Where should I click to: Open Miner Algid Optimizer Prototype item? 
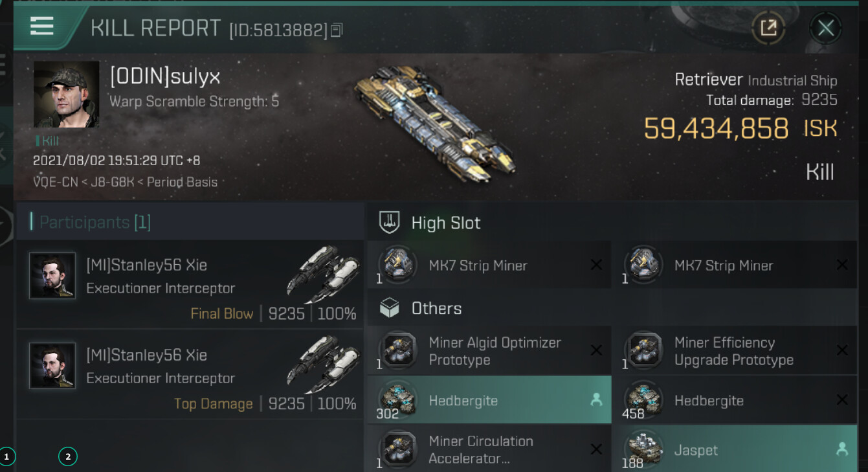489,350
